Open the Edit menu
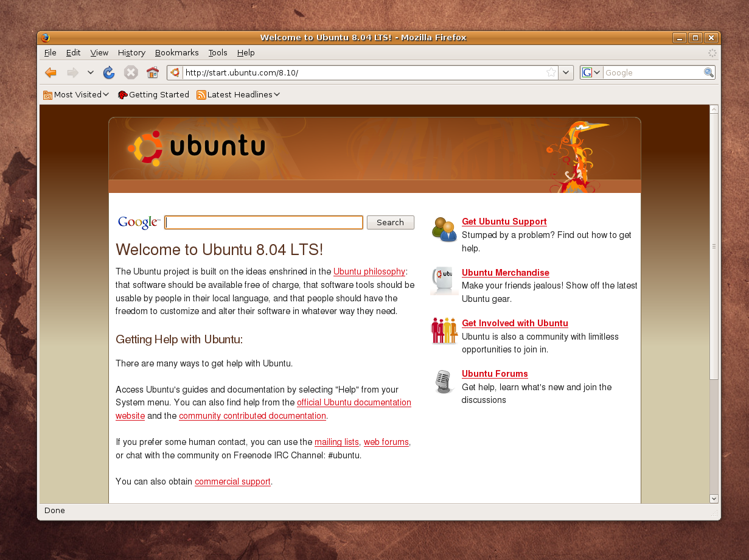The height and width of the screenshot is (560, 749). tap(74, 53)
